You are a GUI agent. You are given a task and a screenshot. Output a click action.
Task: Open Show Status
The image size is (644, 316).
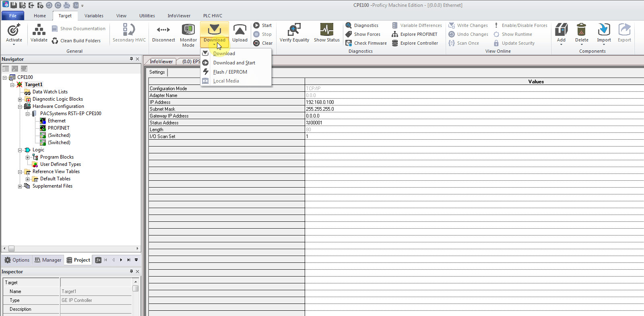click(x=327, y=33)
